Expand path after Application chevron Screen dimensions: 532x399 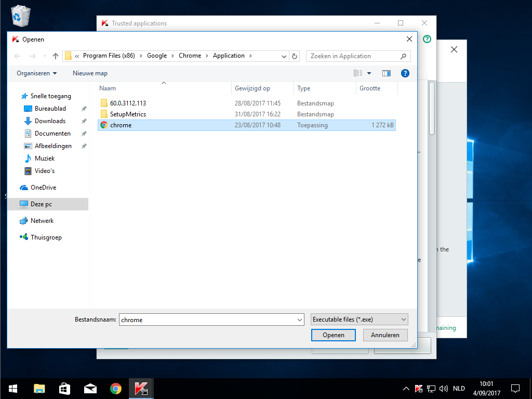[x=250, y=56]
